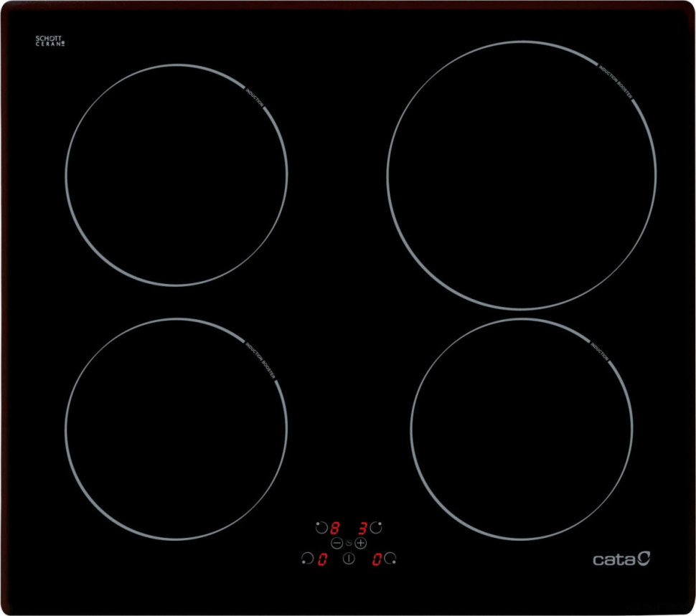This screenshot has width=696, height=616.
Task: Select the front-left zone selector icon
Action: click(x=307, y=559)
